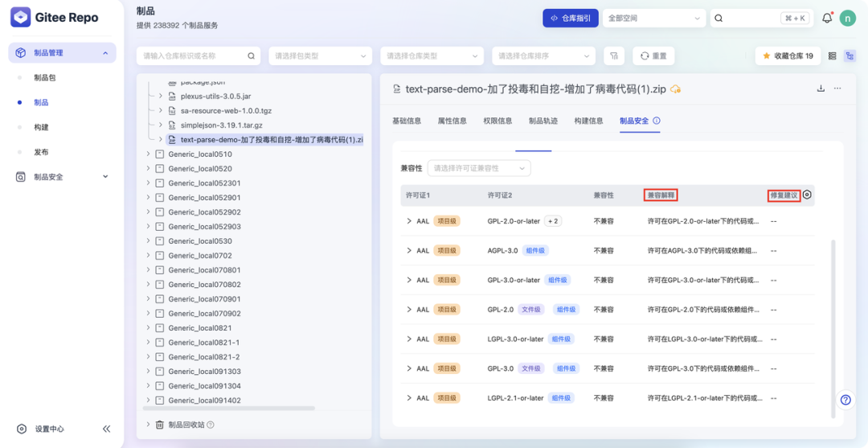Open the 全部空间 dropdown
Screen dimensions: 868x448
653,18
